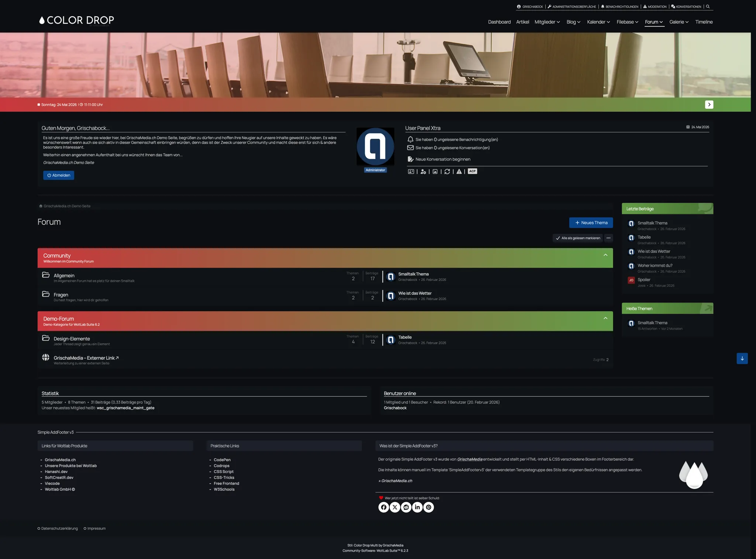
Task: Open the W3Schools footer link
Action: (224, 489)
